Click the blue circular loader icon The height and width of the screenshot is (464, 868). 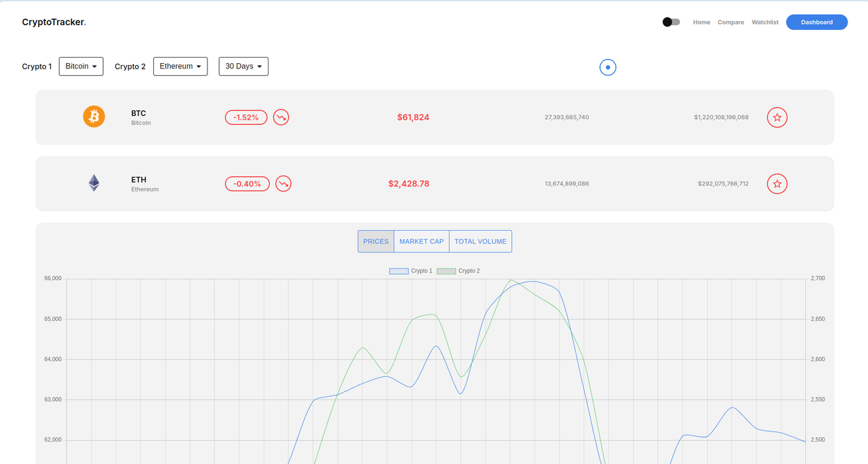point(608,67)
